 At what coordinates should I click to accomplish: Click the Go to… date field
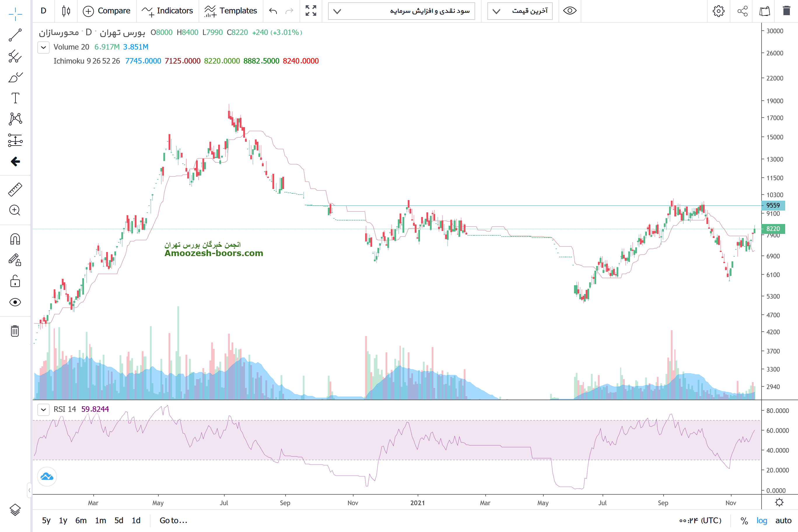point(173,520)
